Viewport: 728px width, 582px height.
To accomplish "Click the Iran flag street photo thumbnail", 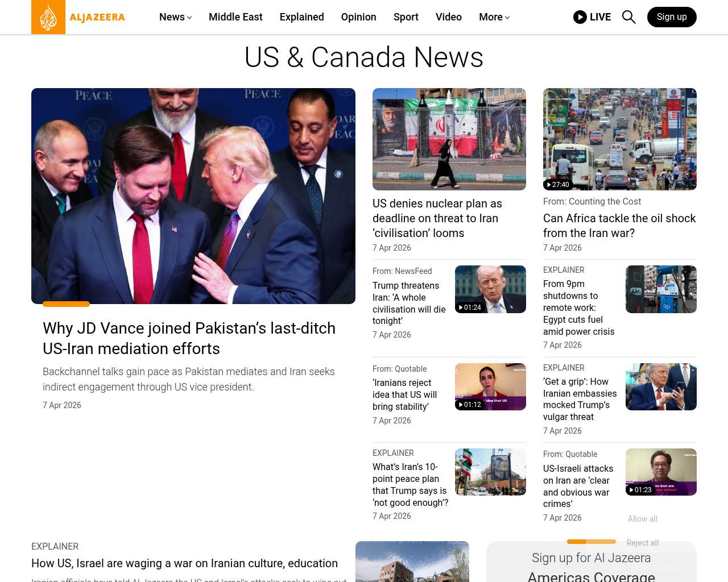I will click(449, 139).
